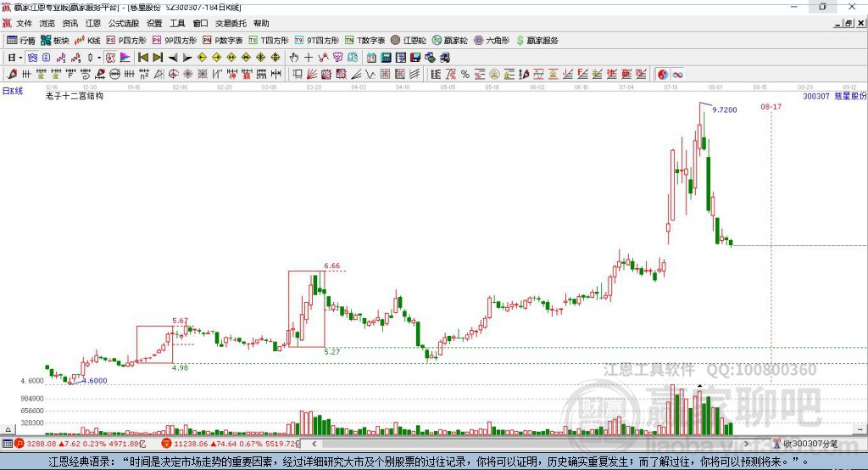Select the yin-yang taiji icon
The width and height of the screenshot is (868, 470).
(662, 74)
